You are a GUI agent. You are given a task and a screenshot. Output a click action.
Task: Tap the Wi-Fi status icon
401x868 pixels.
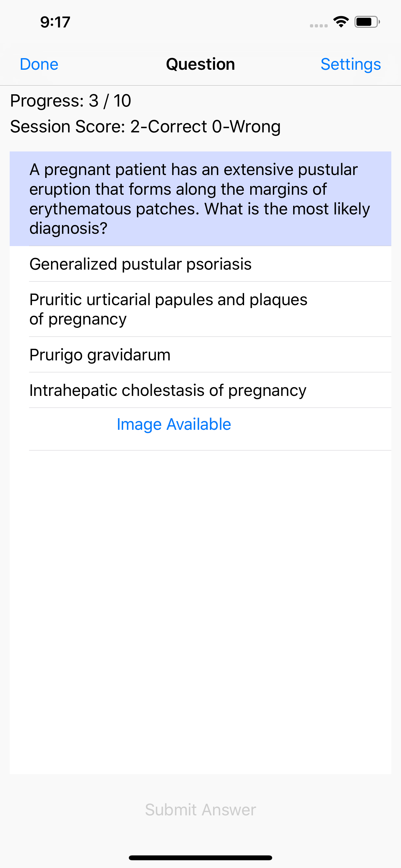(x=341, y=22)
